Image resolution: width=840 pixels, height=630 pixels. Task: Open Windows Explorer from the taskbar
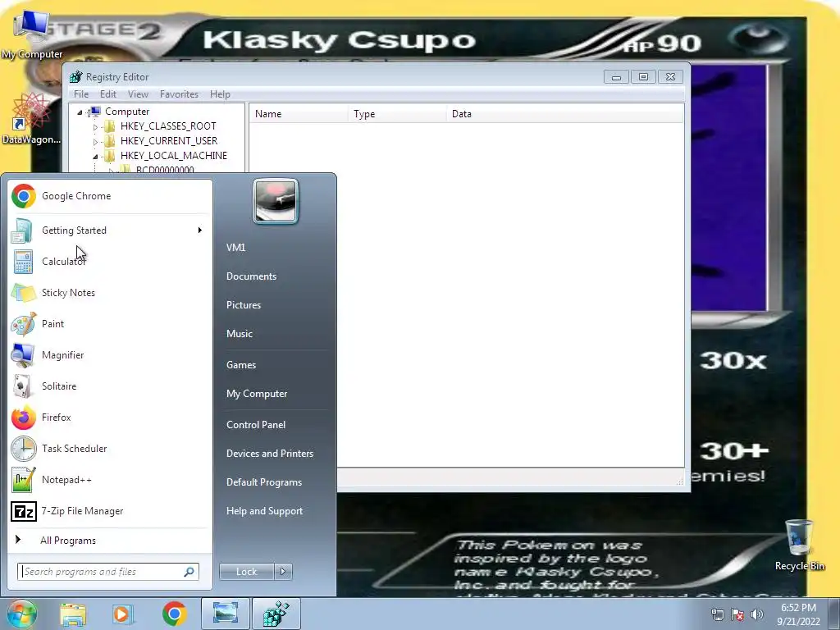(73, 614)
